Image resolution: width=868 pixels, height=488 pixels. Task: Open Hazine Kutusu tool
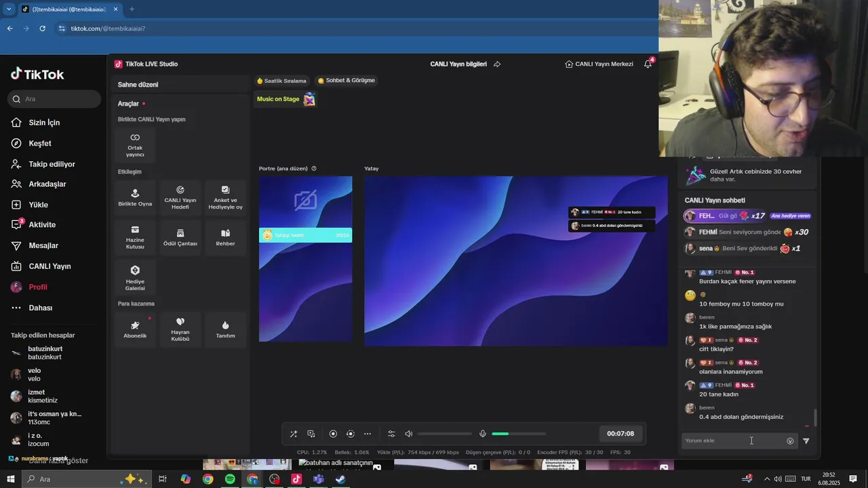click(x=135, y=237)
